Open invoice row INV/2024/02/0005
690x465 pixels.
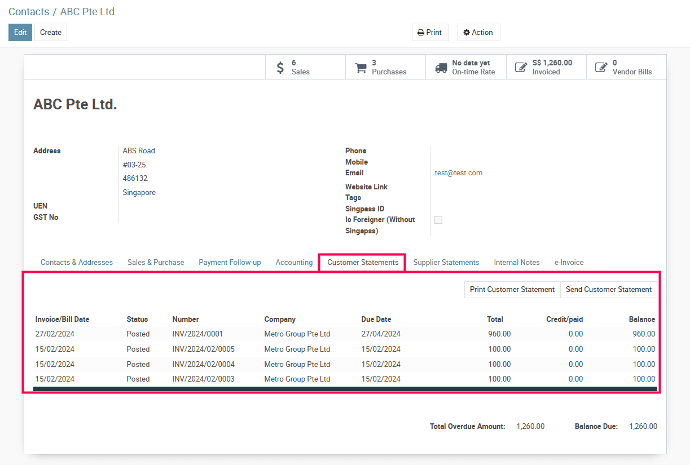(x=345, y=349)
